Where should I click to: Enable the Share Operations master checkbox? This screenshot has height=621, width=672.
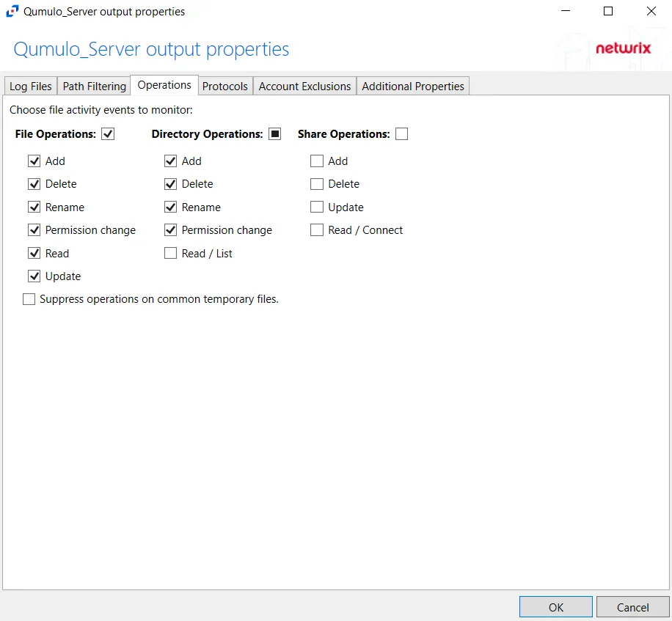401,134
